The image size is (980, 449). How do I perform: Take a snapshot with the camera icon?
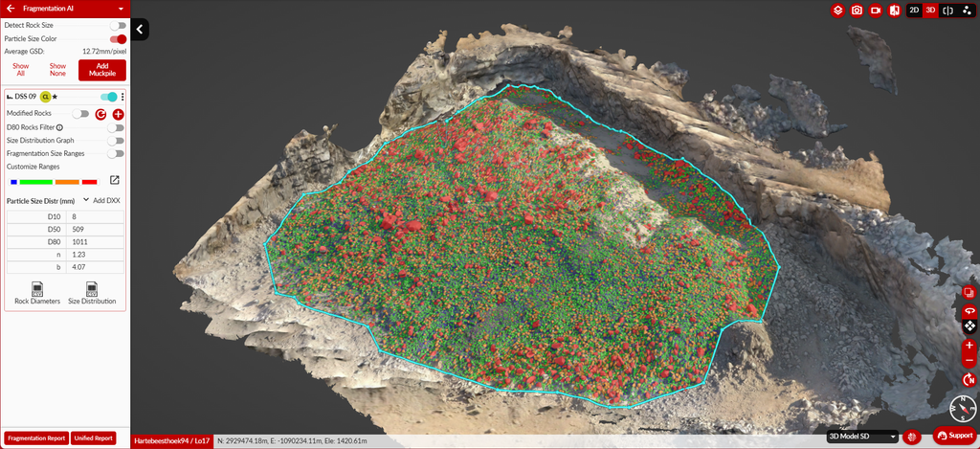[857, 10]
